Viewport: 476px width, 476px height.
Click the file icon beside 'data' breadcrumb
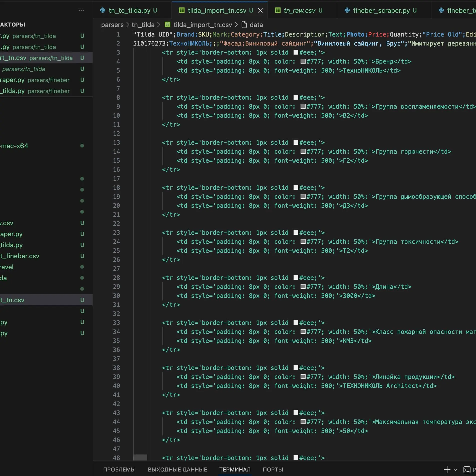tap(244, 25)
